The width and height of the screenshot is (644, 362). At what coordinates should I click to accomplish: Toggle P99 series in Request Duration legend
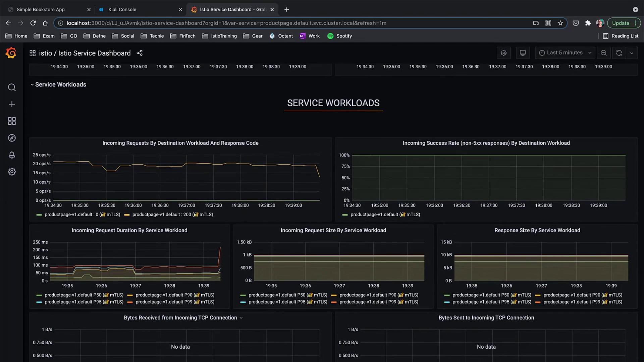(x=174, y=302)
